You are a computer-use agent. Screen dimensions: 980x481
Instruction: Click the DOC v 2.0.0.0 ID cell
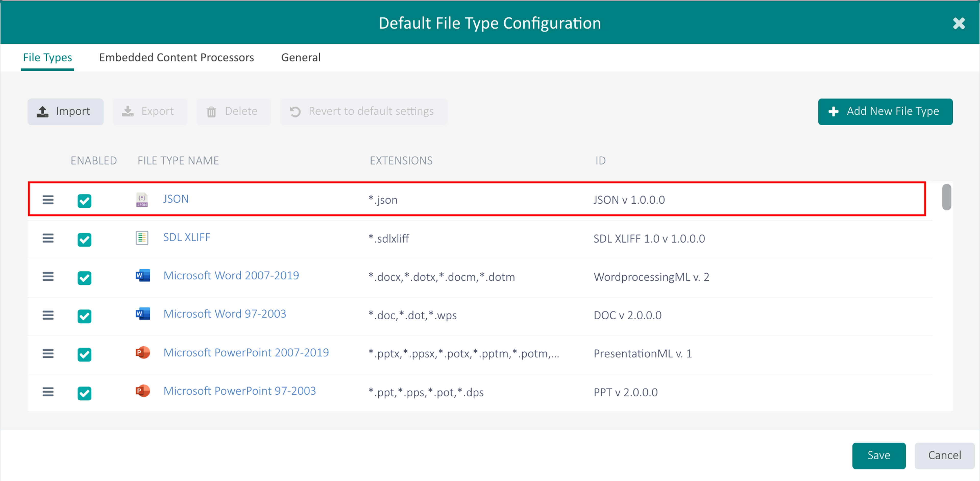(x=627, y=316)
